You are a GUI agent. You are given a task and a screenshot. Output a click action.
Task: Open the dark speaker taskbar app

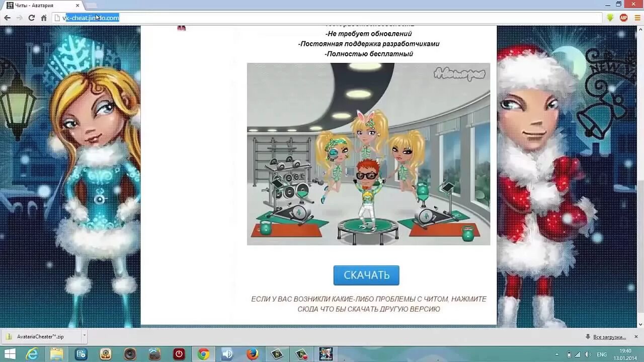tap(130, 354)
